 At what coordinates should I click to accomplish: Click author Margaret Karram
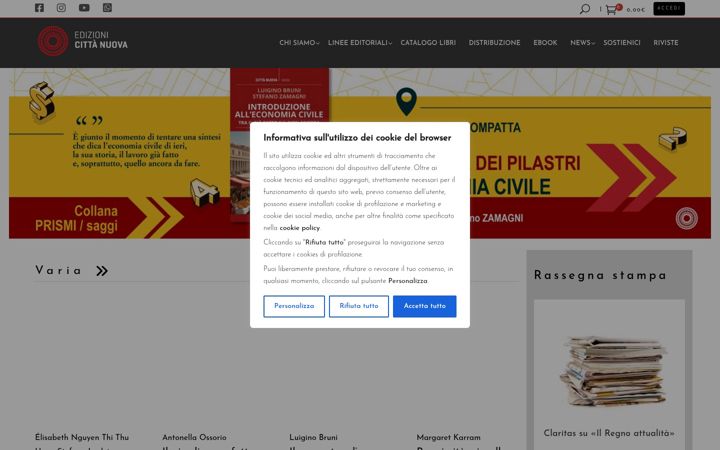point(449,437)
